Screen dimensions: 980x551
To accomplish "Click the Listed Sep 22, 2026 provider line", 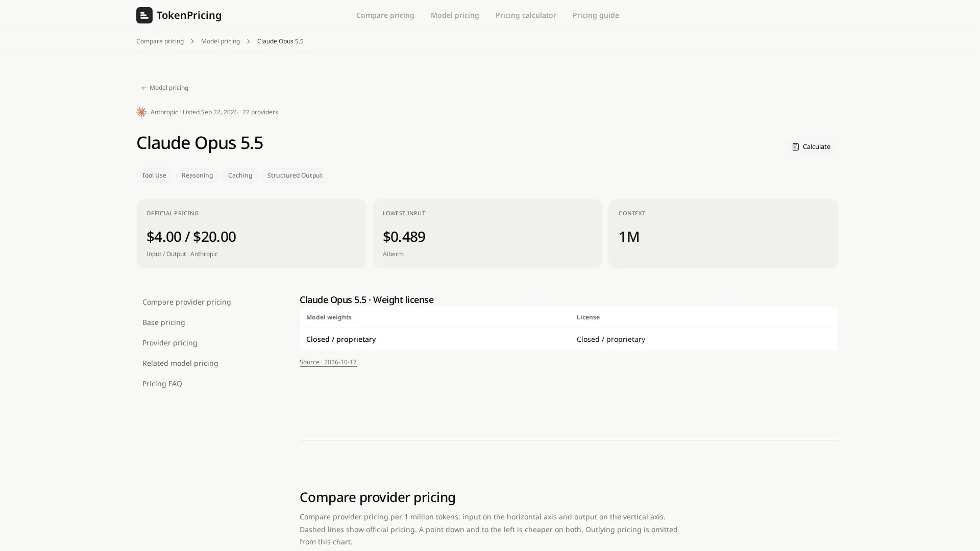I will pos(214,112).
